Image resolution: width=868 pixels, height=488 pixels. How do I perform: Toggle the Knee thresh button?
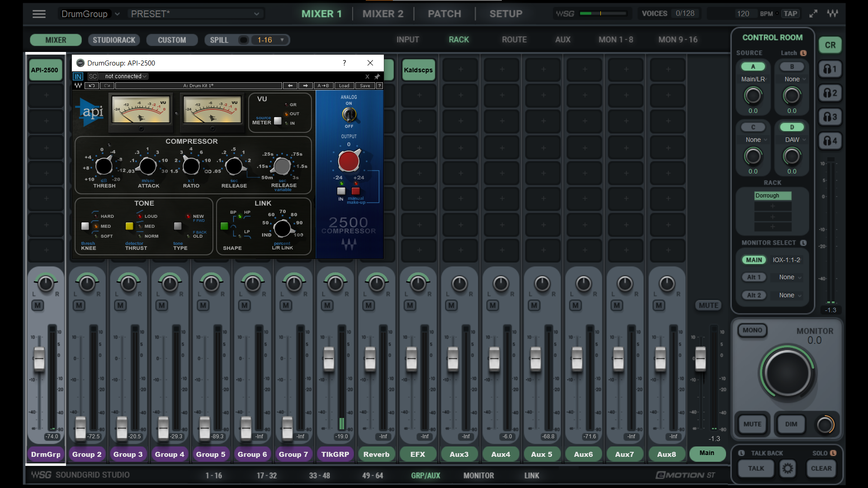point(85,226)
